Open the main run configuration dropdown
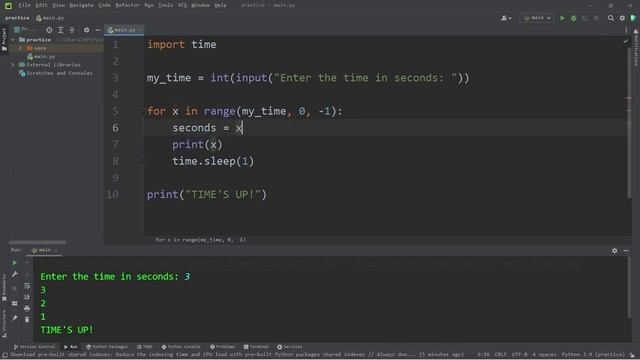Viewport: 640px width, 360px height. [x=537, y=18]
